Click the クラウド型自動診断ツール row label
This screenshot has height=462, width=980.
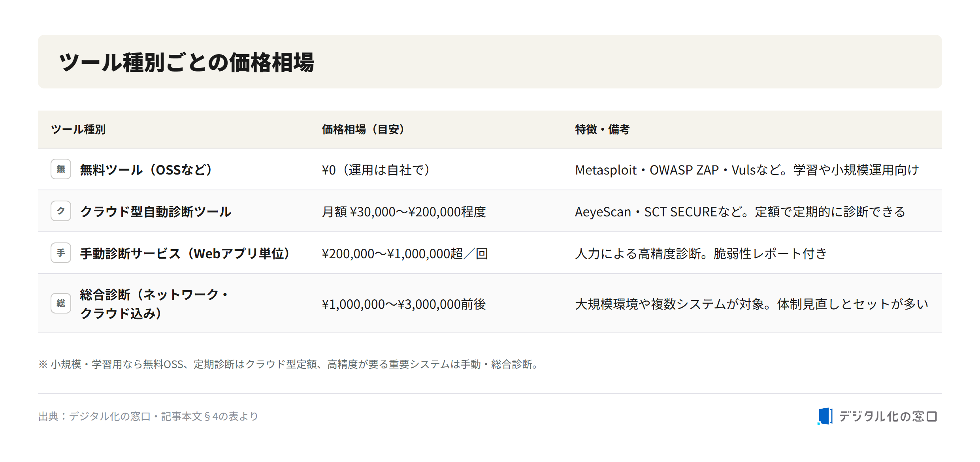[x=156, y=212]
